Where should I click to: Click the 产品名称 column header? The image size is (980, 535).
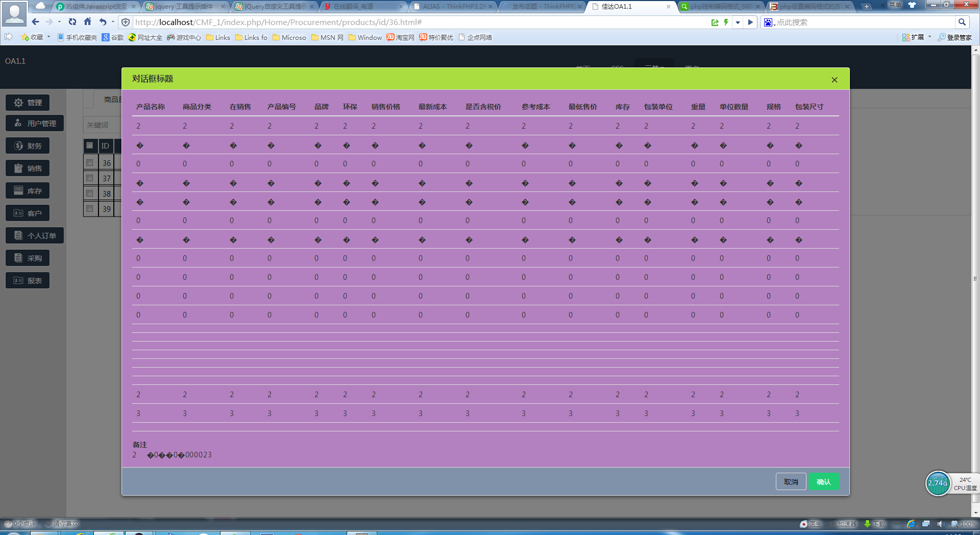pos(151,107)
